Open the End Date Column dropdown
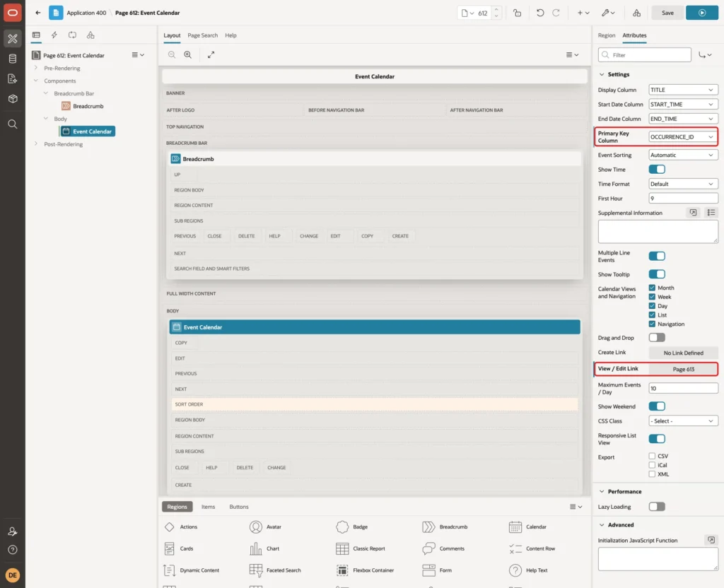This screenshot has width=724, height=588. click(x=684, y=119)
